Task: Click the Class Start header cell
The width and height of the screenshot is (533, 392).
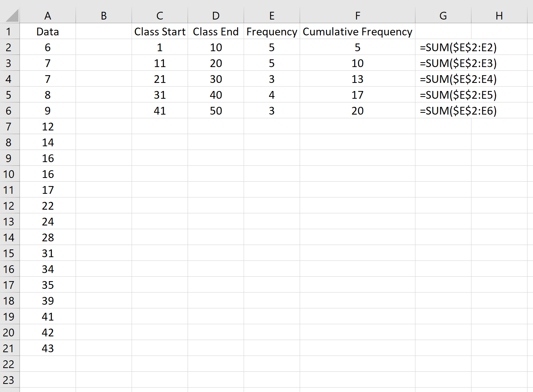Action: (x=160, y=31)
